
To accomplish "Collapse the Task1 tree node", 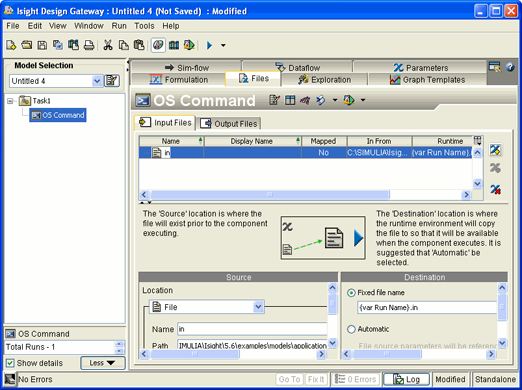I will click(x=10, y=101).
